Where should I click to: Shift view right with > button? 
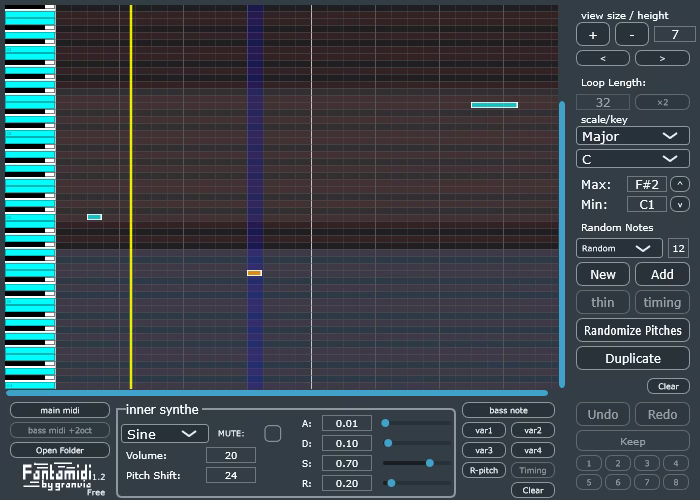(662, 58)
